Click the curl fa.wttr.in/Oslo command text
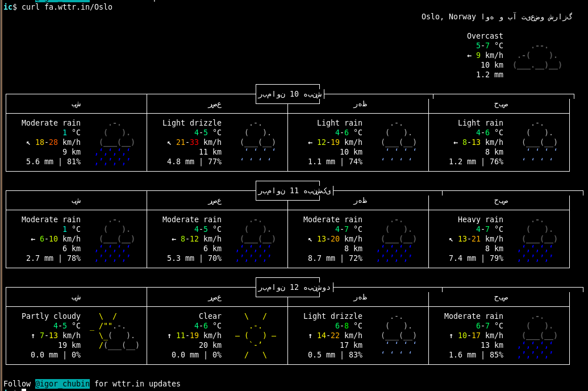Image resolution: width=588 pixels, height=391 pixels. (66, 7)
